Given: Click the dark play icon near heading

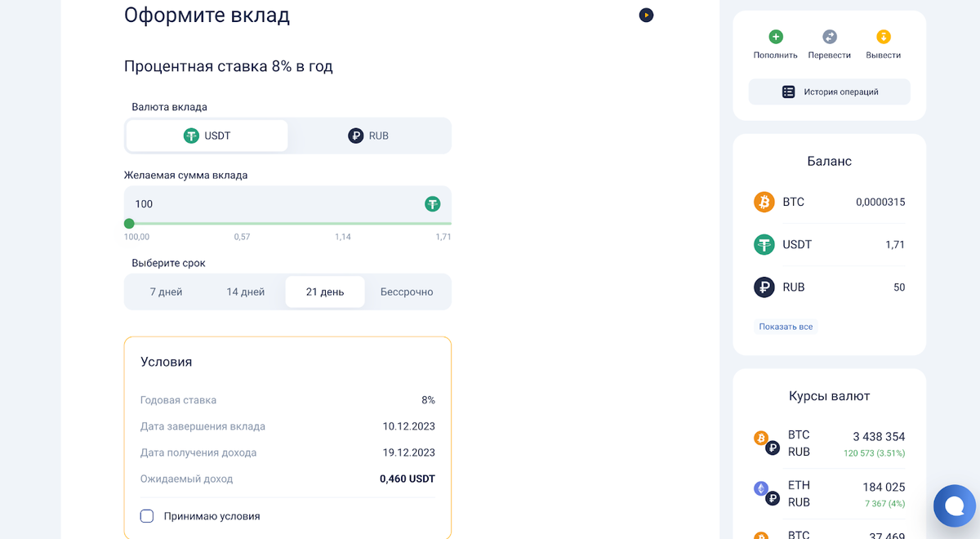Looking at the screenshot, I should (x=646, y=15).
